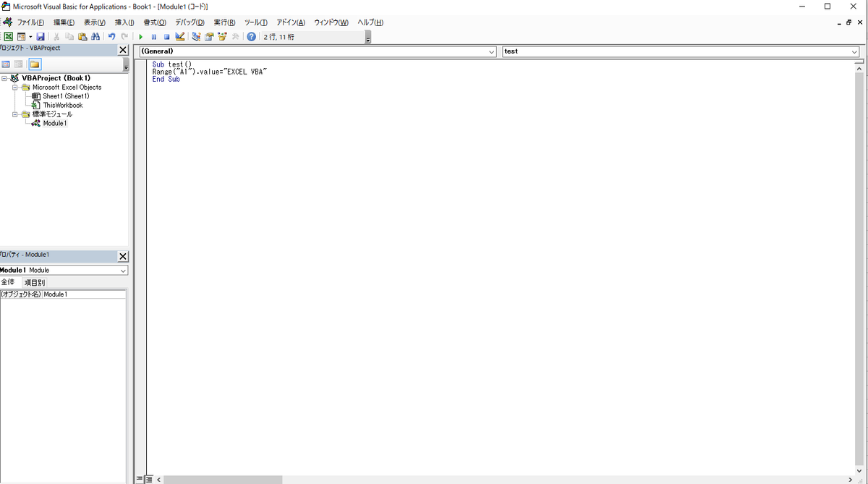Collapse the VBAProject (Book1) tree node
Viewport: 868px width, 484px height.
(x=4, y=78)
